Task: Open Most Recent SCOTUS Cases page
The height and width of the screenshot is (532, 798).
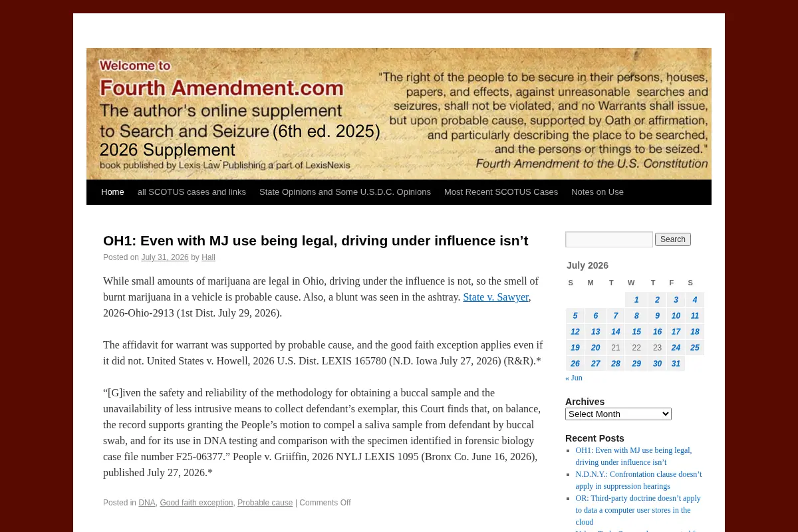Action: pos(501,192)
